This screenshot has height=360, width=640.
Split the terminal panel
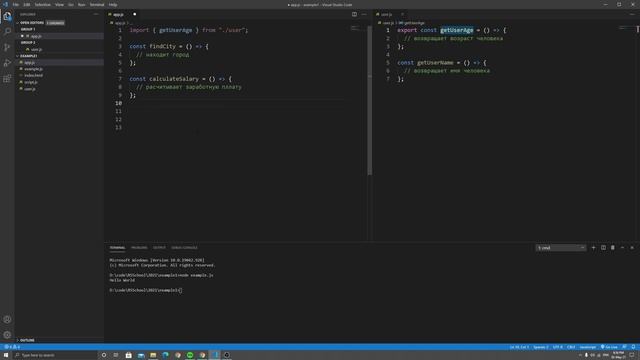603,248
